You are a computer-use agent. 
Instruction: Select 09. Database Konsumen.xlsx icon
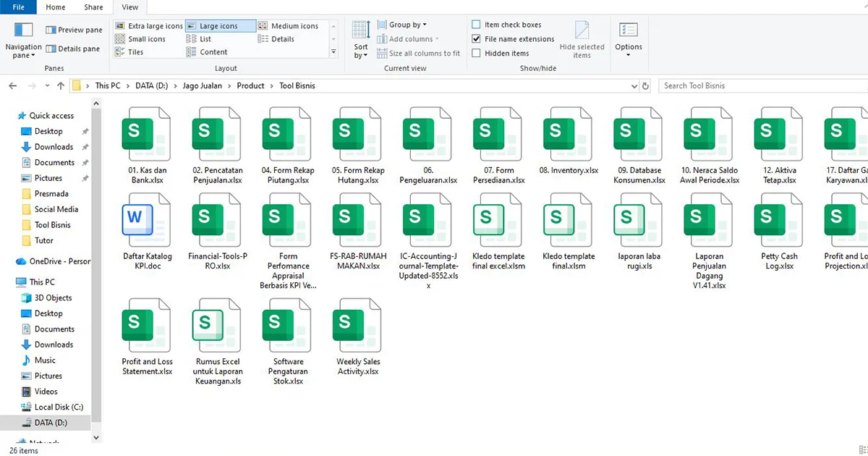click(x=638, y=135)
